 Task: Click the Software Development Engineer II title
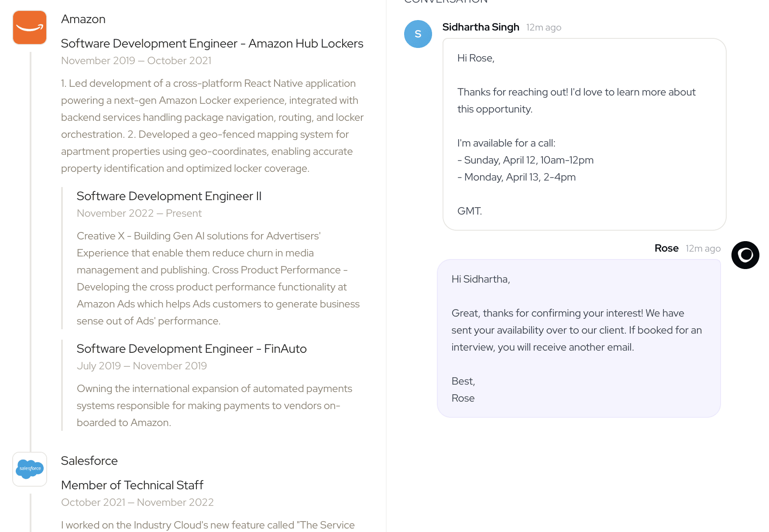(169, 196)
